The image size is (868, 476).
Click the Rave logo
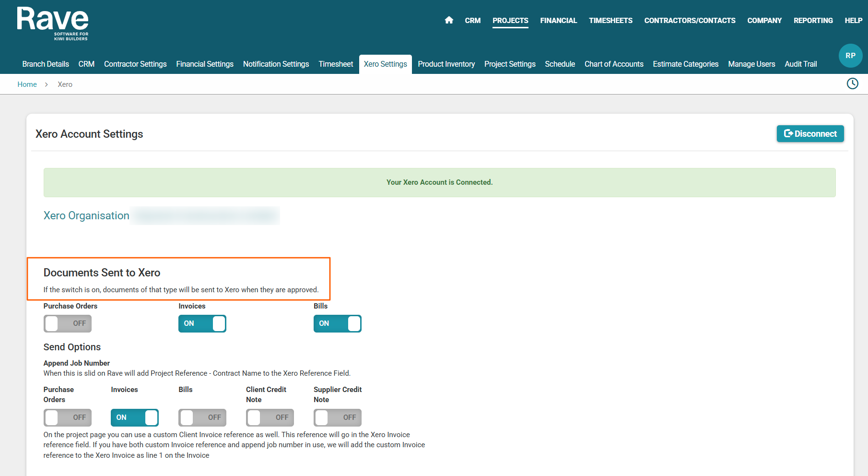pos(53,24)
